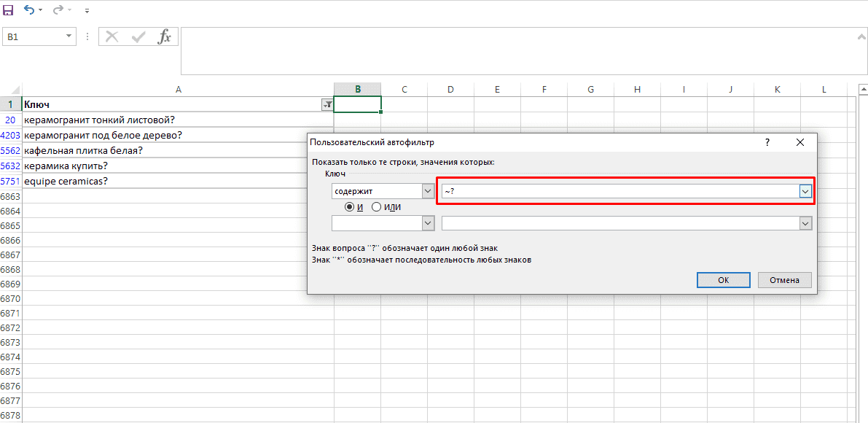
Task: Click selected cell B1
Action: (358, 104)
